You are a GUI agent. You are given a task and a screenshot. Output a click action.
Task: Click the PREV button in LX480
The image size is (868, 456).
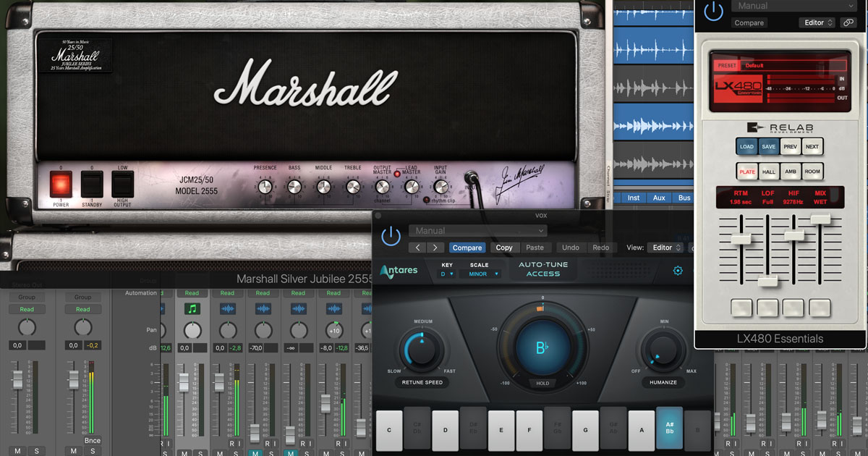click(x=791, y=147)
